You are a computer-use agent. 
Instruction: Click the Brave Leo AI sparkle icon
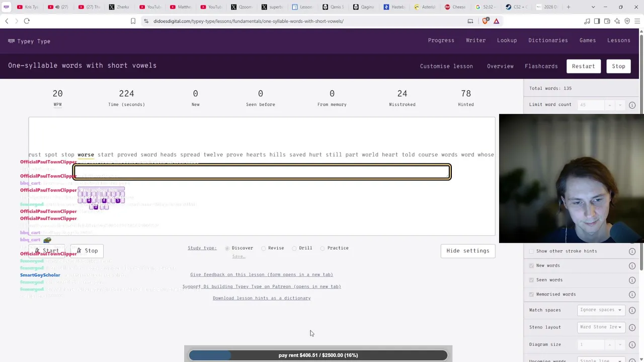[x=617, y=21]
